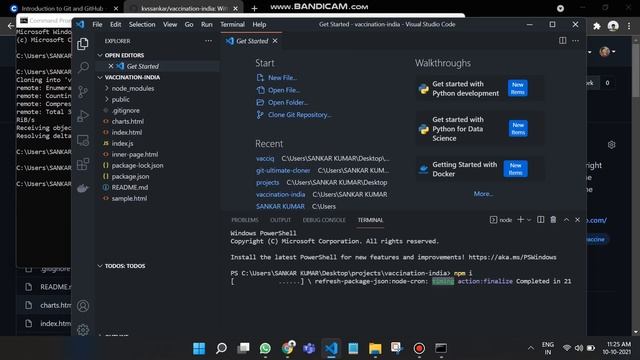Switch to the Output panel tab
Screen dimensions: 640x360
coord(280,220)
